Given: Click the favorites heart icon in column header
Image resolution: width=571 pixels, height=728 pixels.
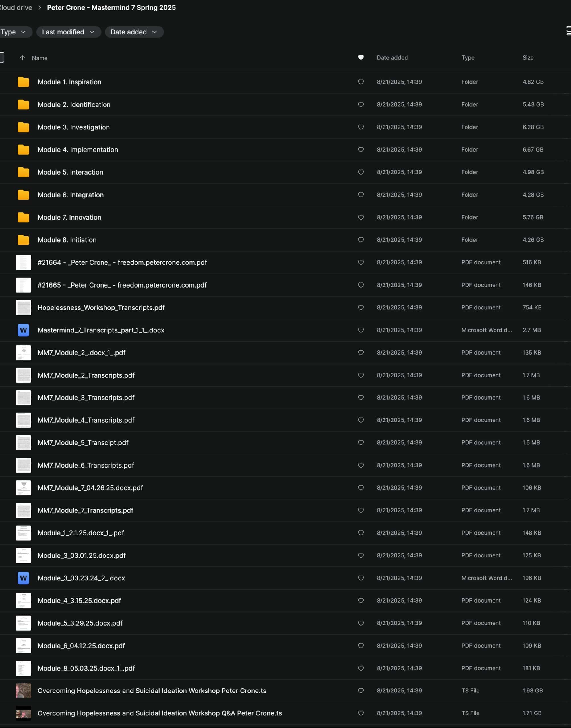Looking at the screenshot, I should pos(361,57).
